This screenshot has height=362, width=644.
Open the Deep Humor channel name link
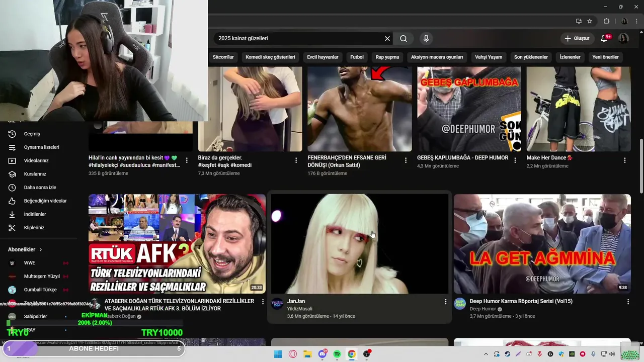pyautogui.click(x=483, y=309)
